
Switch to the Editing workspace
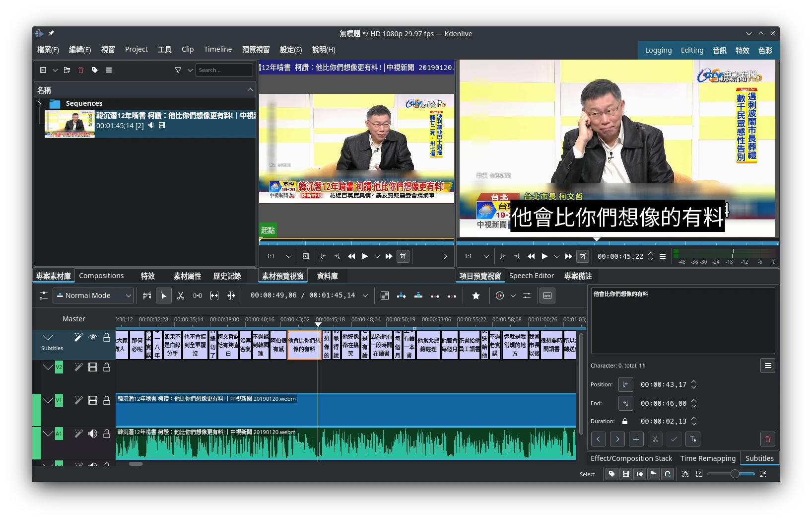692,50
